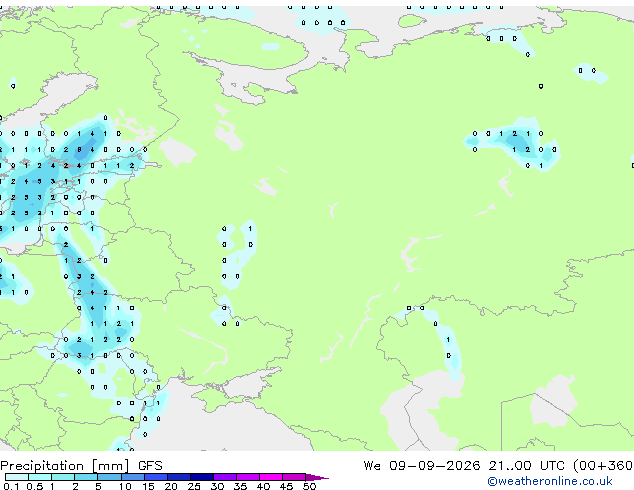Select the 30–35 mm purple legend swatch
634x490 pixels.
point(224,477)
